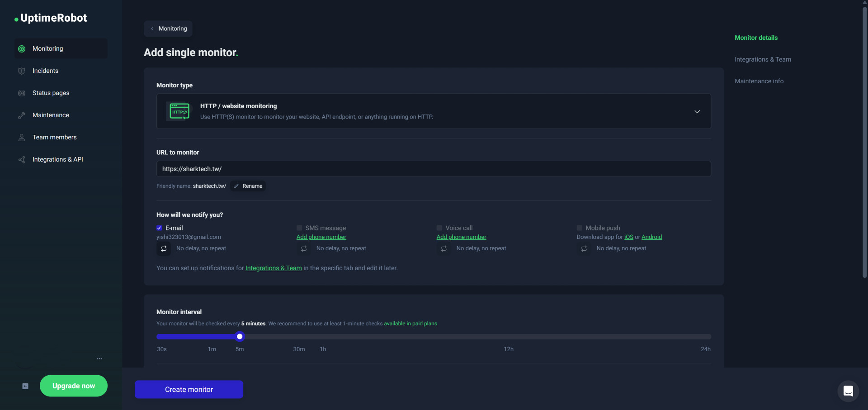Open the available in paid plans link
868x410 pixels.
(x=410, y=324)
